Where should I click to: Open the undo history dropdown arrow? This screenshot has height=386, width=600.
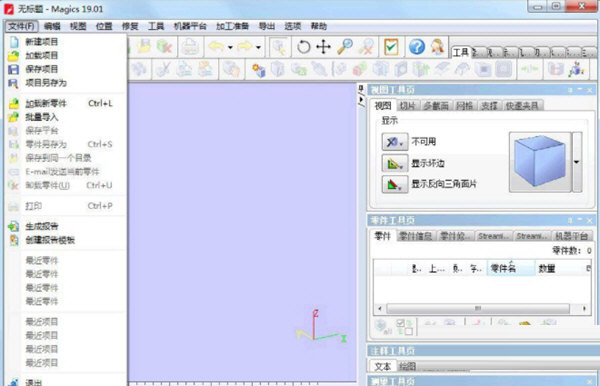point(230,47)
